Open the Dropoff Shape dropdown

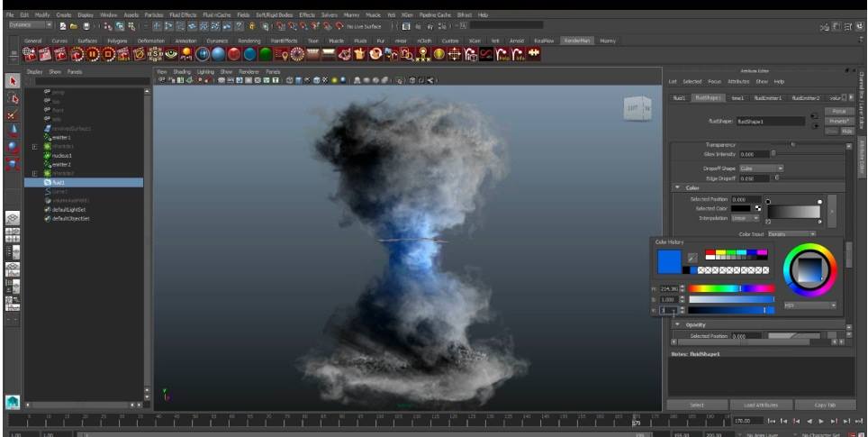click(762, 168)
